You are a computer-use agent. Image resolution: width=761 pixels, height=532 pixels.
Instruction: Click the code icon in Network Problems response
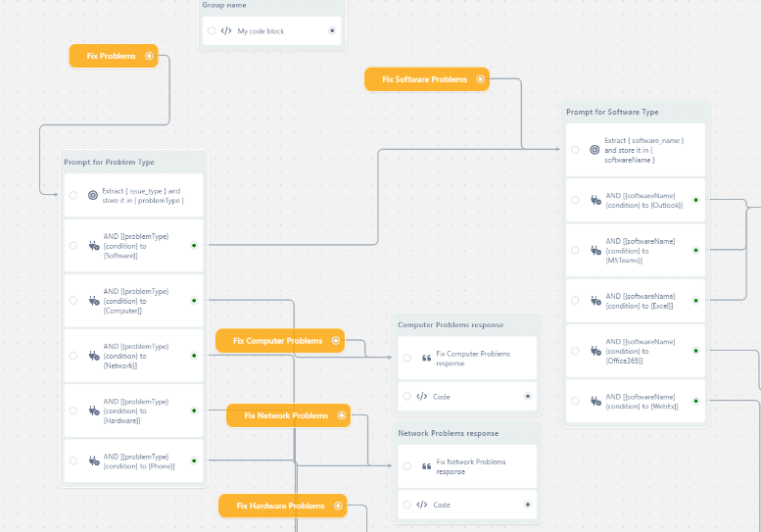coord(422,505)
